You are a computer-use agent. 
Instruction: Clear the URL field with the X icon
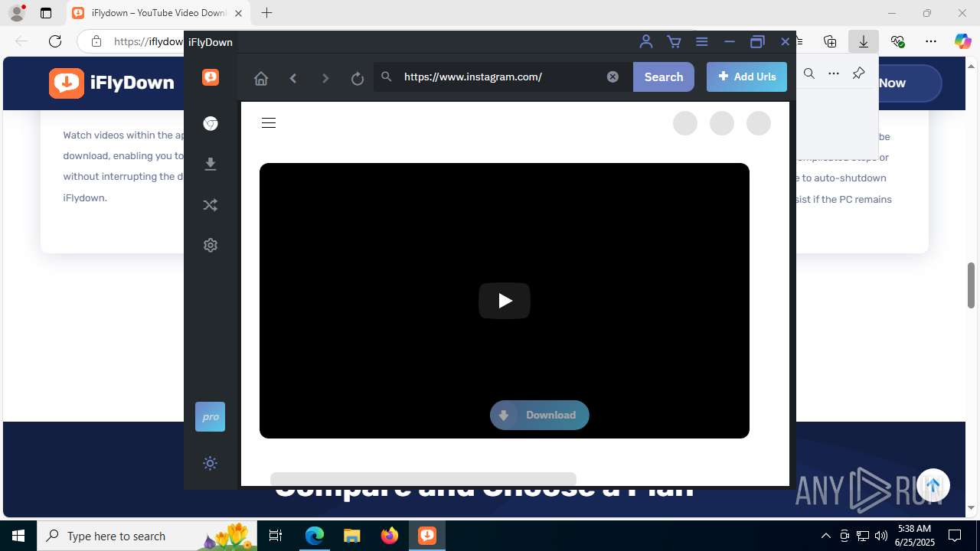pos(612,77)
